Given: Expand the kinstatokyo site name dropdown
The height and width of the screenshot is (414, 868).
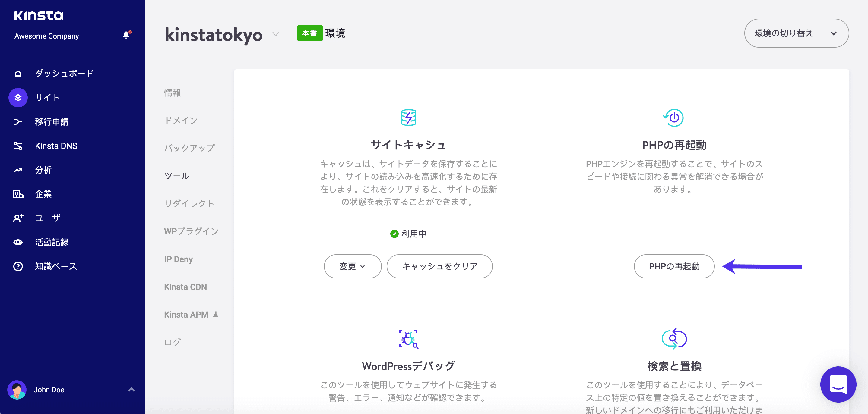Looking at the screenshot, I should point(275,35).
